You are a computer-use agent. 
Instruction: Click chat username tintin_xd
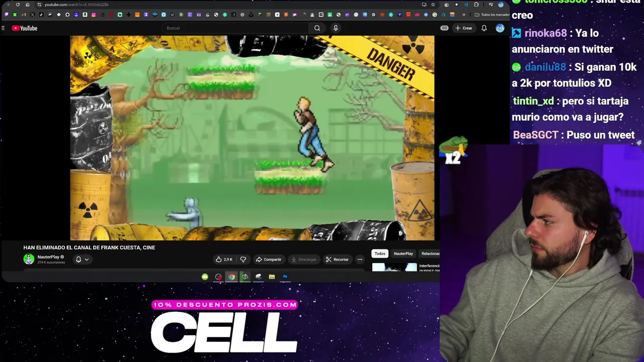[x=533, y=101]
